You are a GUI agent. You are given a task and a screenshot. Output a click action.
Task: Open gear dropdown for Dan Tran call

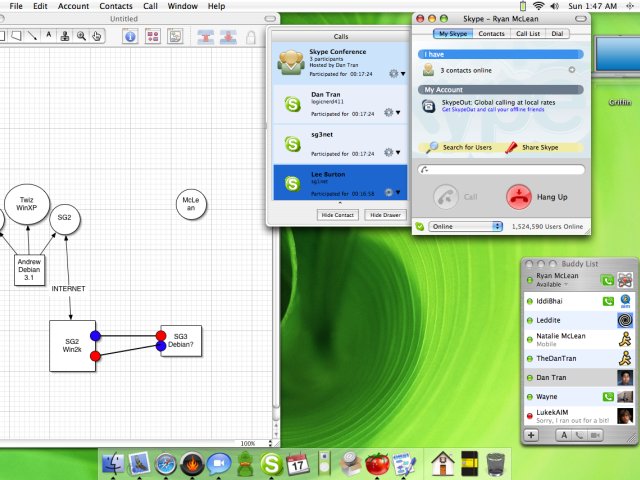392,112
